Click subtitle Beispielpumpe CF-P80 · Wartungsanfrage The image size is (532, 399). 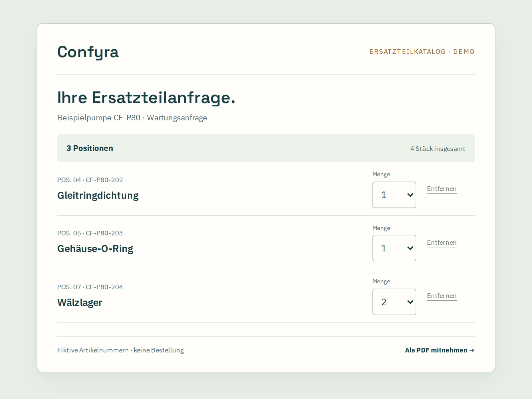tap(132, 118)
